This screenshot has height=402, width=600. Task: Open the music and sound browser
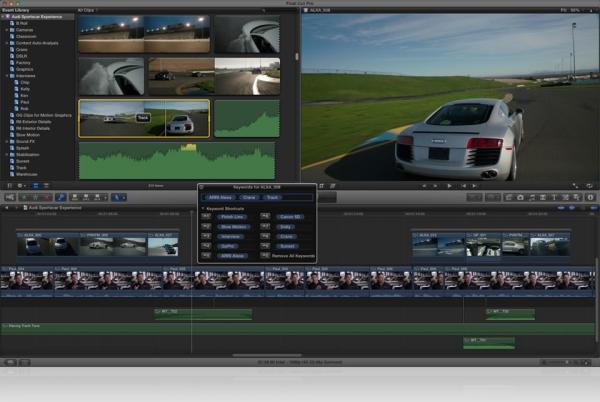point(532,197)
